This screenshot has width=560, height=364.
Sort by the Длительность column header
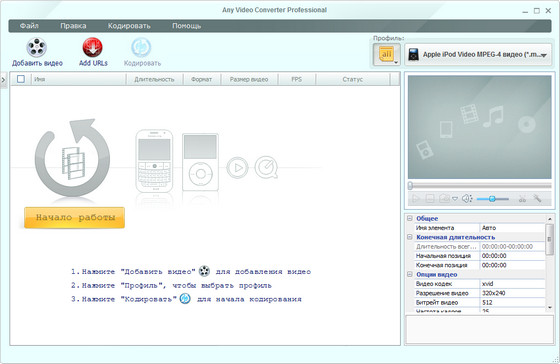(154, 79)
